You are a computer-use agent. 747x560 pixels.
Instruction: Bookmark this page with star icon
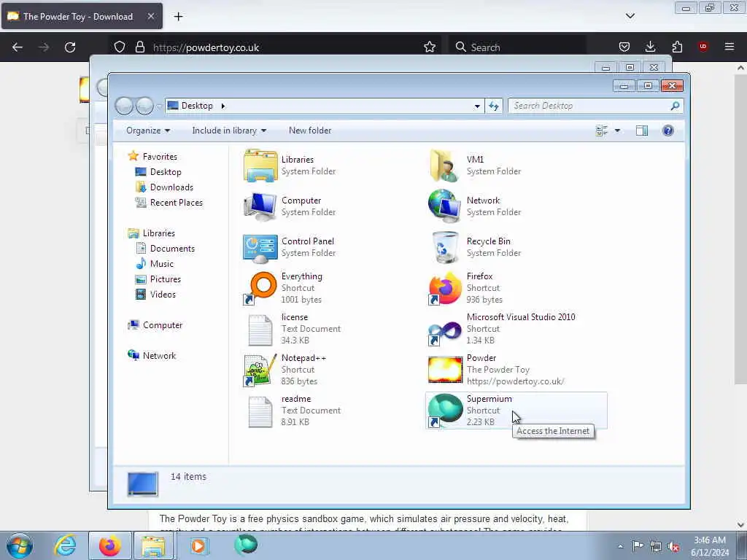430,47
